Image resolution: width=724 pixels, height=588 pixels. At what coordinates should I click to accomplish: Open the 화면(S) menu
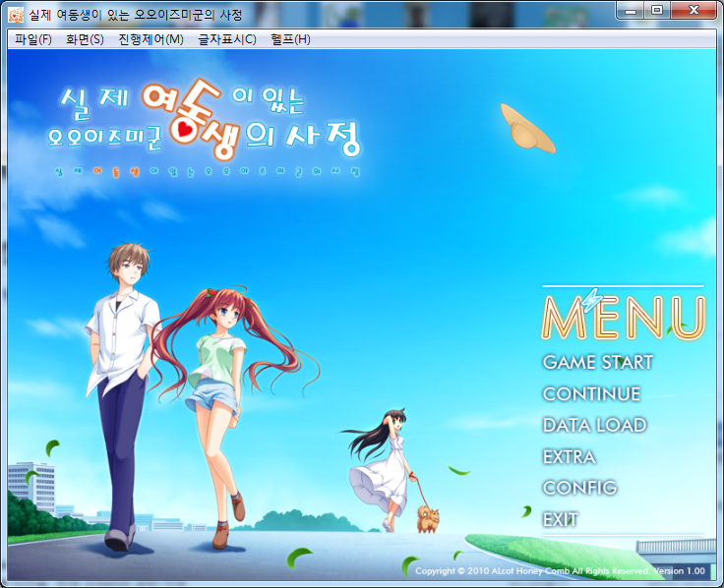[x=85, y=39]
